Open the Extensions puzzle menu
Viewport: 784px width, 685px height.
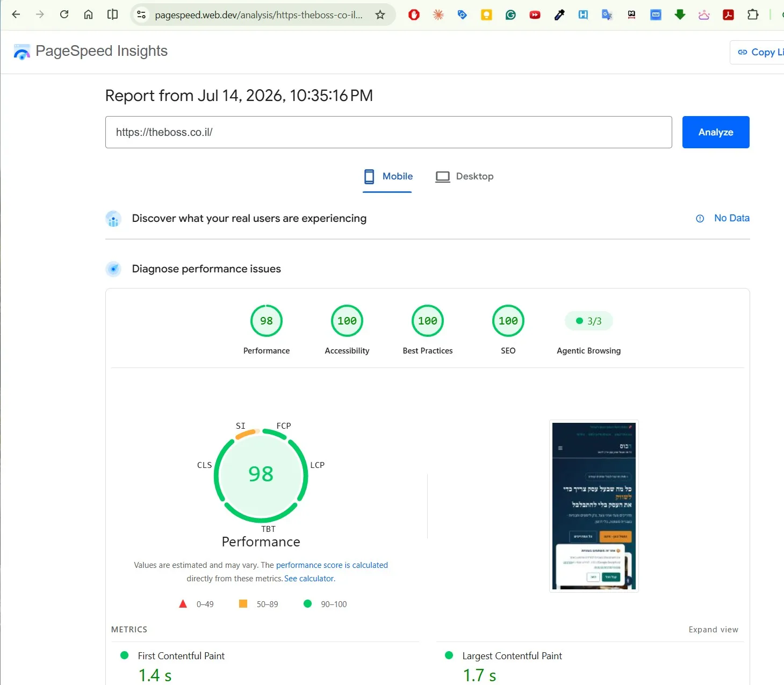[753, 15]
